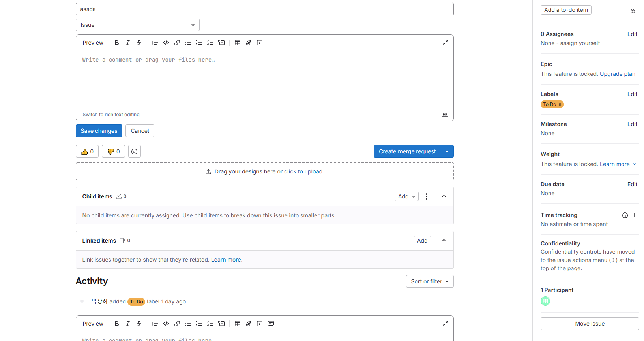Edit the Milestone in the sidebar

pos(632,124)
